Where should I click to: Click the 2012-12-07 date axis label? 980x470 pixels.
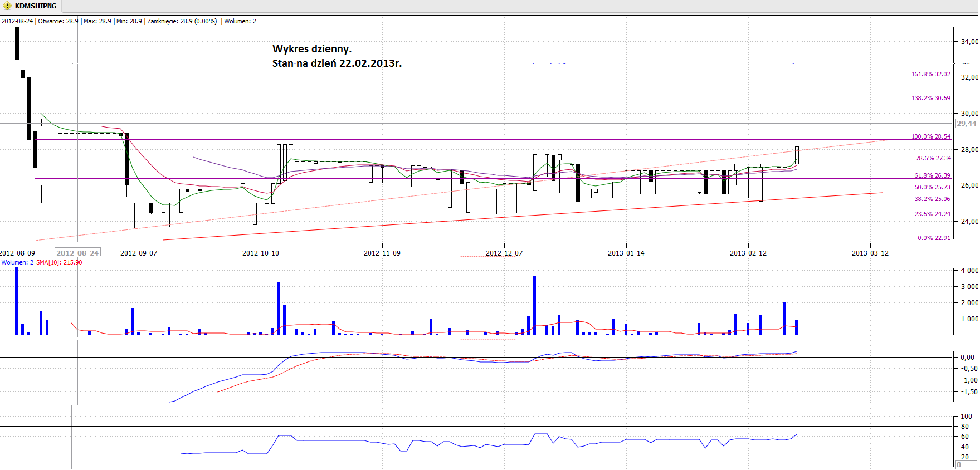504,253
